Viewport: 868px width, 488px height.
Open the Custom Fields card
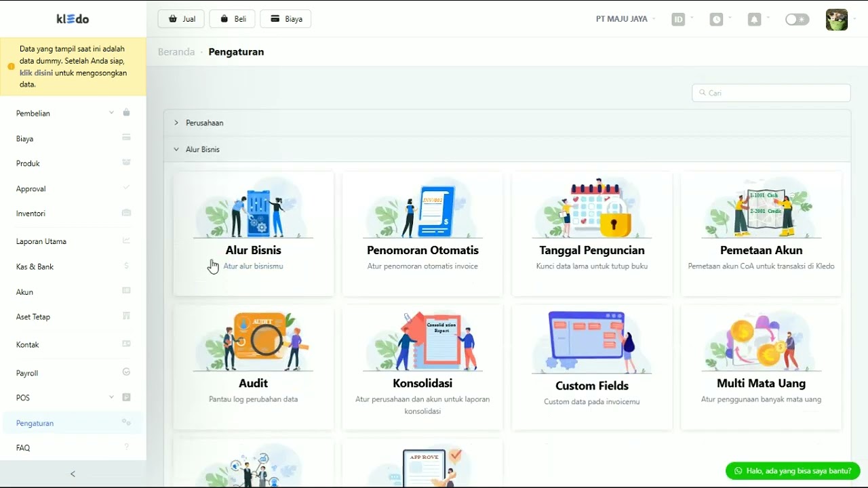[592, 367]
